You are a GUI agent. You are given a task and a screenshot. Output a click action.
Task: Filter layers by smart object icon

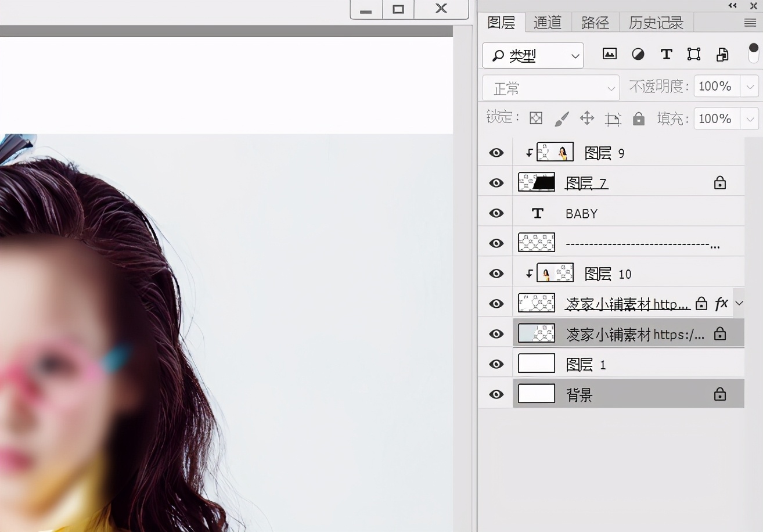click(x=722, y=55)
